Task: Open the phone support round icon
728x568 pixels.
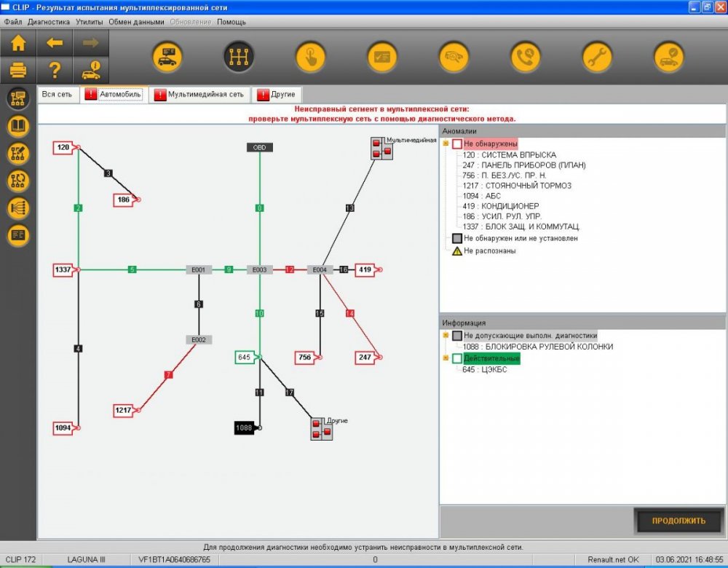Action: coord(525,57)
